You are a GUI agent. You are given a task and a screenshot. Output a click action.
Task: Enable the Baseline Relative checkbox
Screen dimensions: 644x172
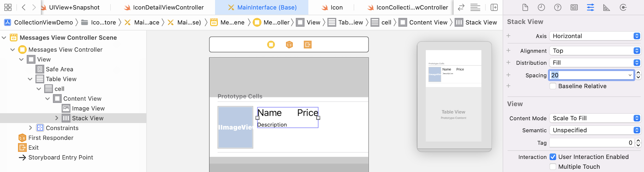coord(553,86)
